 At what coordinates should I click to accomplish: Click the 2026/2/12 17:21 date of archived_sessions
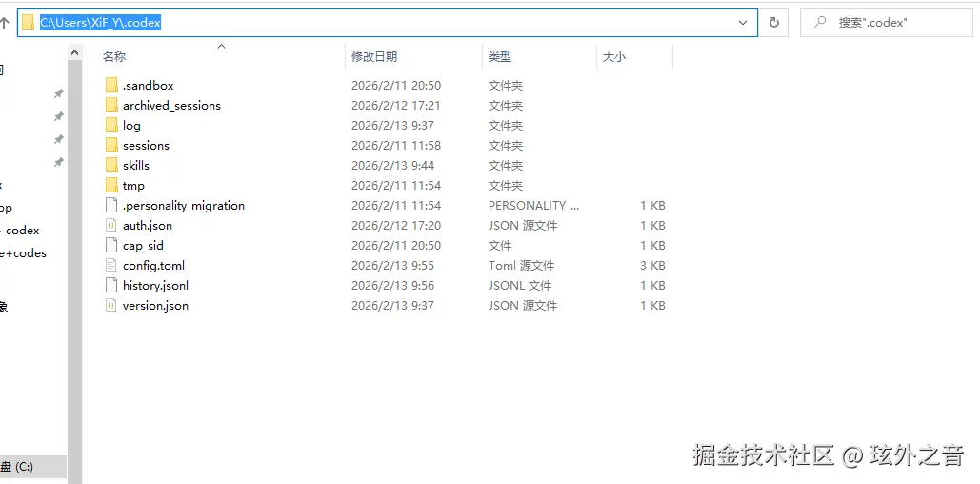point(395,105)
